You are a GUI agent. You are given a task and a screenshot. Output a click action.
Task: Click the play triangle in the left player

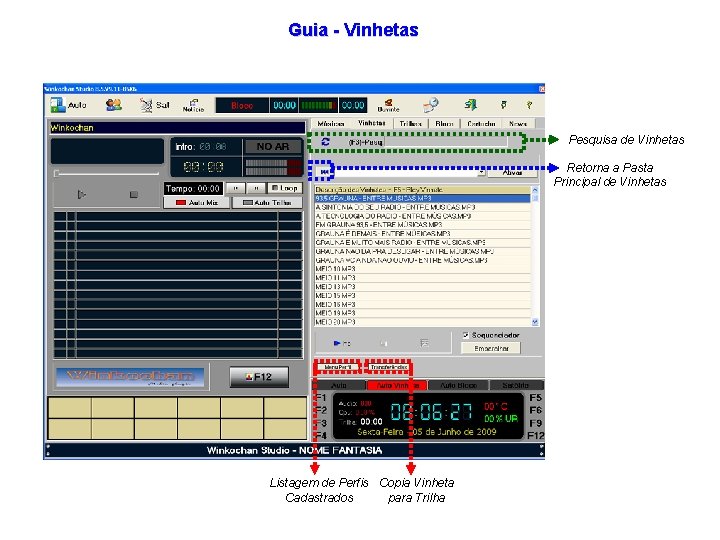[x=82, y=195]
